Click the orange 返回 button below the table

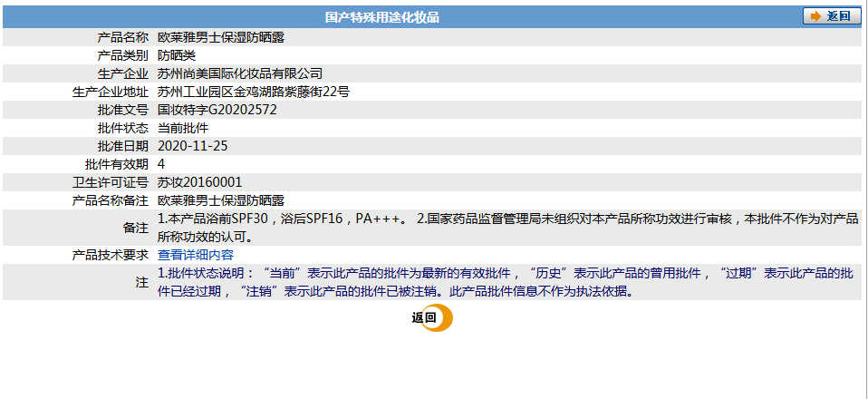pyautogui.click(x=432, y=318)
